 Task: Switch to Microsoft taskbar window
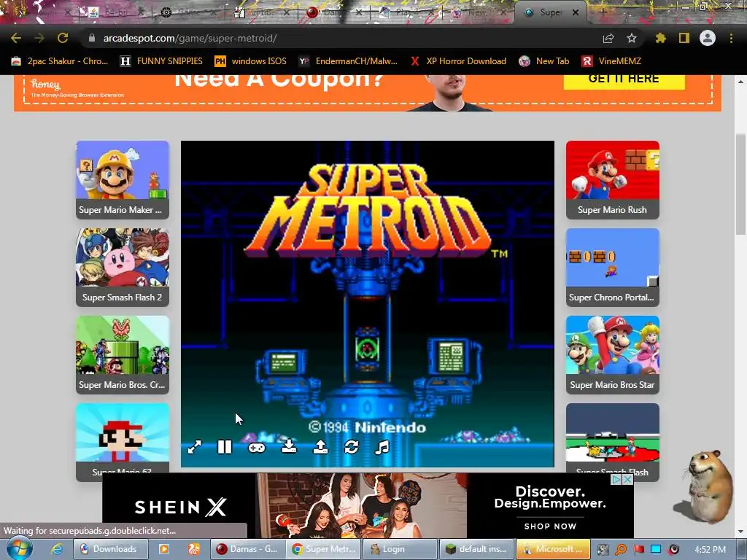click(x=553, y=549)
